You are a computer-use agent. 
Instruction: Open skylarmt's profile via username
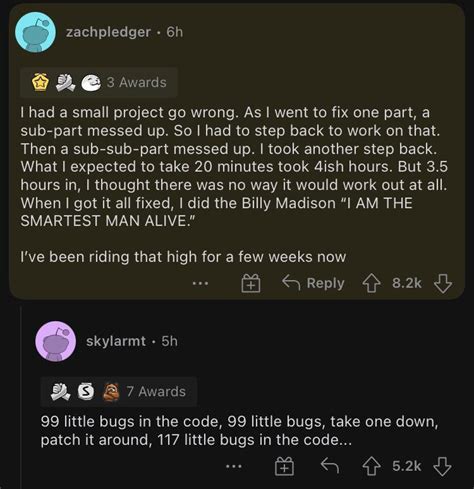point(116,341)
